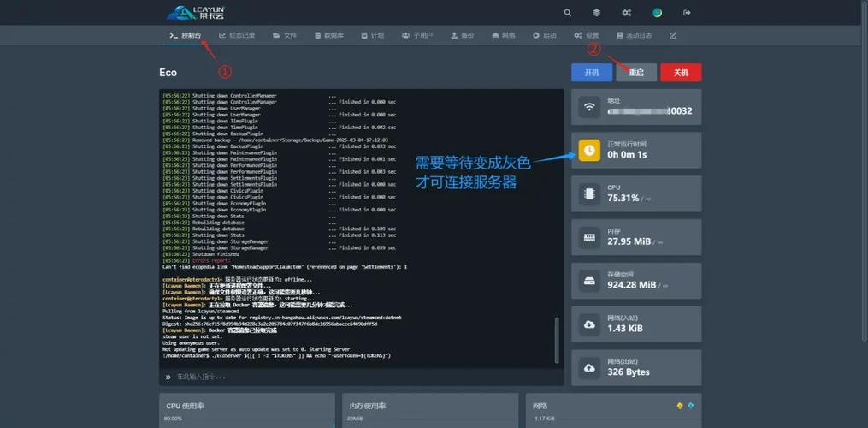Click the 开机 start button

click(592, 73)
